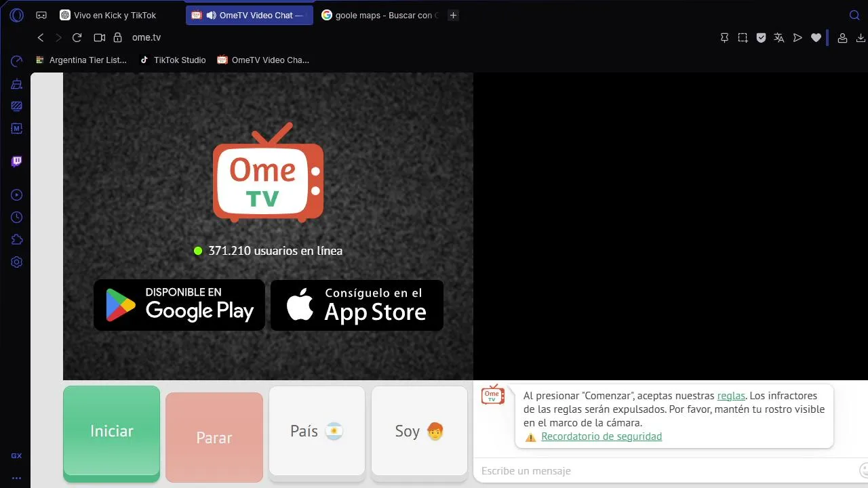This screenshot has height=488, width=868.
Task: Take a snapshot with the selection icon
Action: pos(743,38)
